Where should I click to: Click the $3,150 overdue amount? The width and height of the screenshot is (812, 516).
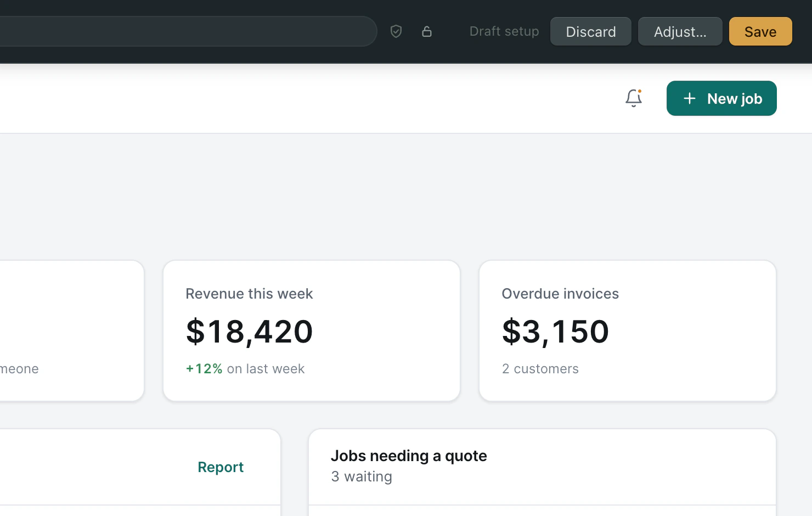[556, 332]
